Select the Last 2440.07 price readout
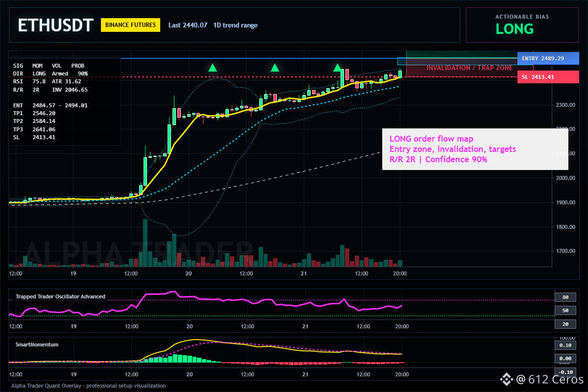The width and height of the screenshot is (588, 392). [x=188, y=25]
